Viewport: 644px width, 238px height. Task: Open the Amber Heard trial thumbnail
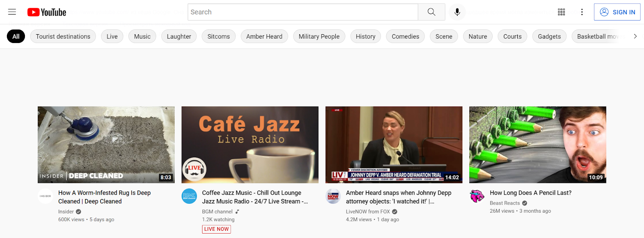pos(394,145)
